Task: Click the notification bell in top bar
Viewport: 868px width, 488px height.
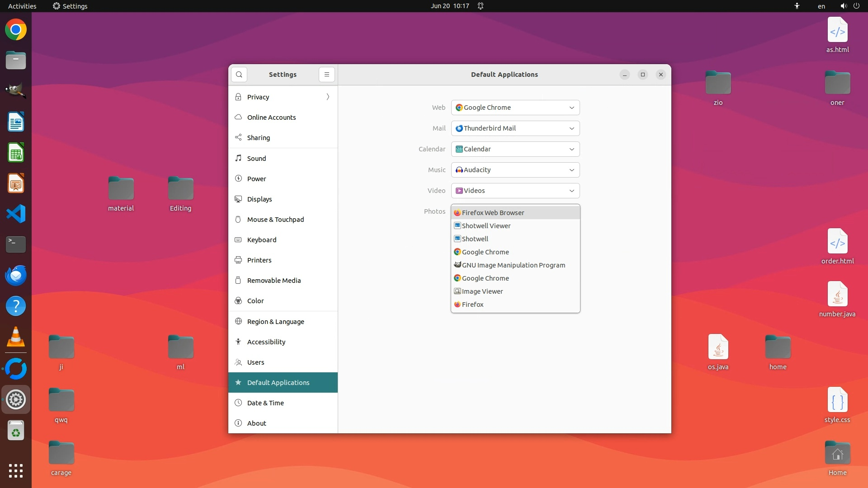Action: tap(481, 6)
